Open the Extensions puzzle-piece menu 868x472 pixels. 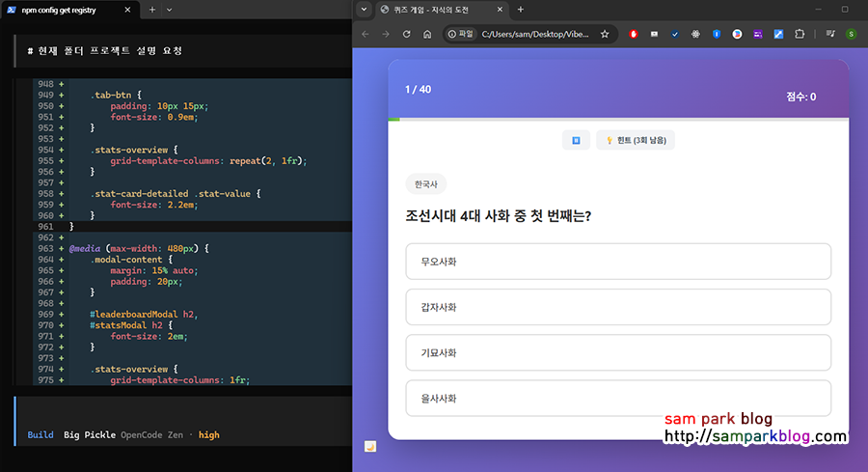point(800,35)
